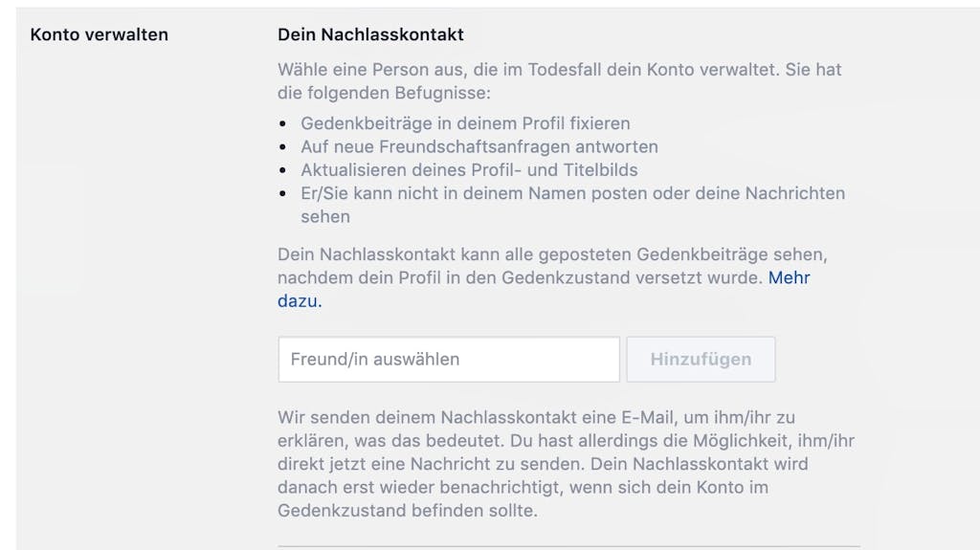This screenshot has height=550, width=980.
Task: Click paragraph beginning 'Wir senden deinem Nachlasskontakt'
Action: 566,464
